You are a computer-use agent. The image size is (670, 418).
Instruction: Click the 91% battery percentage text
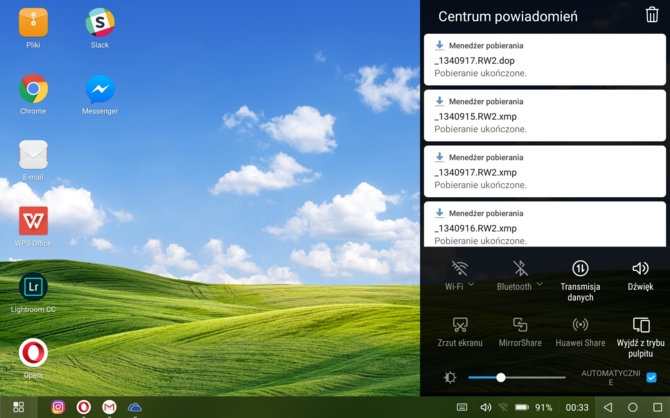pyautogui.click(x=544, y=407)
